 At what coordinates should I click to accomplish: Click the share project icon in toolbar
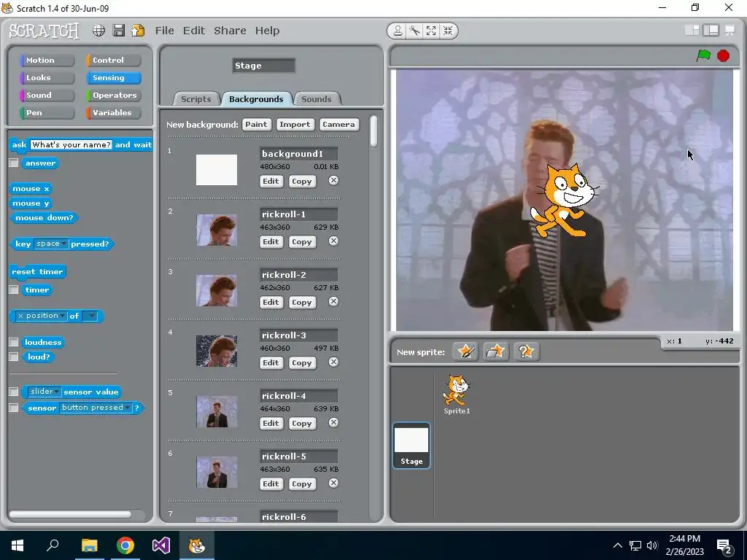coord(138,31)
